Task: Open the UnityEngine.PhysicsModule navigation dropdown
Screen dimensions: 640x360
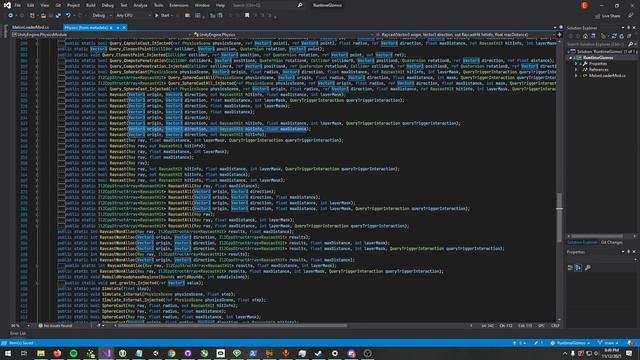Action: click(100, 35)
